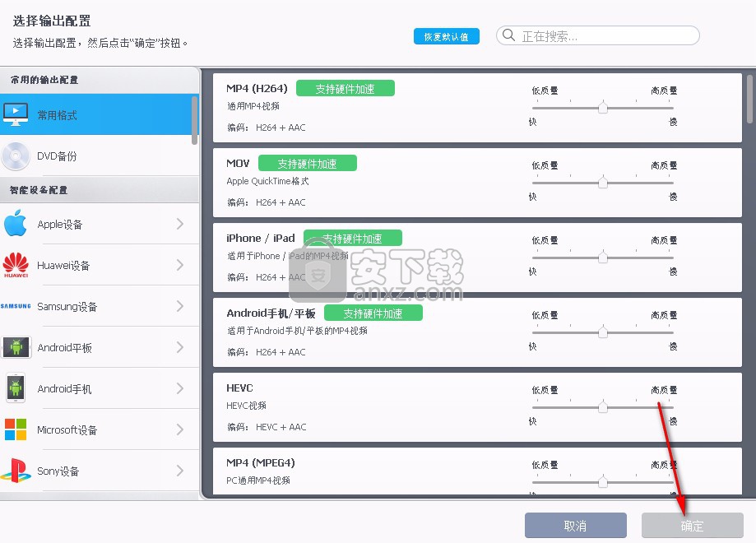Expand Android平板 chevron arrow
Screen dimensions: 756x543
pos(180,347)
